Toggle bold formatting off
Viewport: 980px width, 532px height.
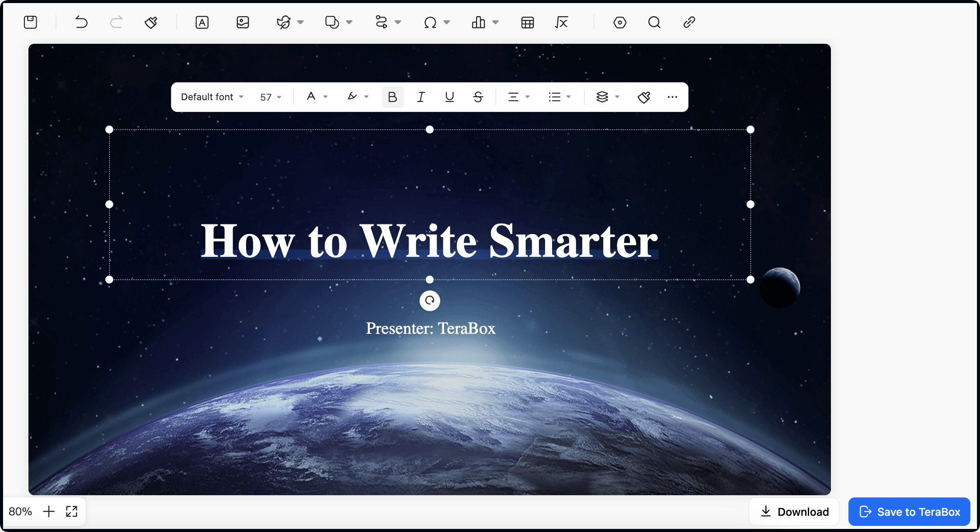coord(392,97)
